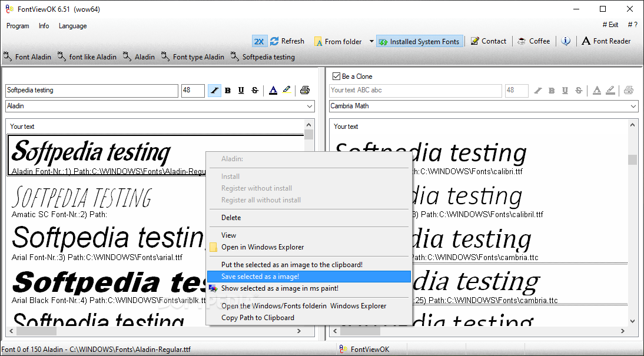Search web for Aladin link
The height and width of the screenshot is (356, 644).
tap(138, 56)
